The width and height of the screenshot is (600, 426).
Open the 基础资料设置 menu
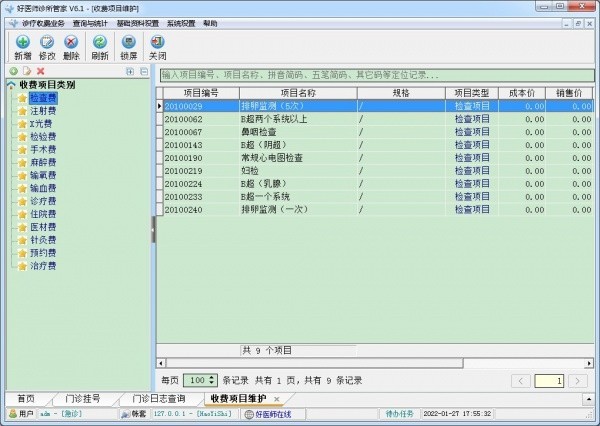coord(138,24)
